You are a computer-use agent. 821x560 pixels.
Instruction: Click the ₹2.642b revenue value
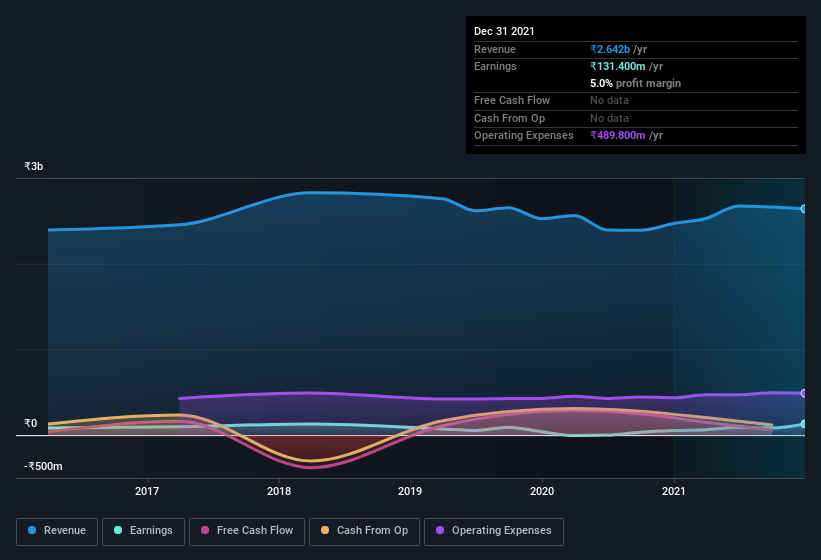610,49
